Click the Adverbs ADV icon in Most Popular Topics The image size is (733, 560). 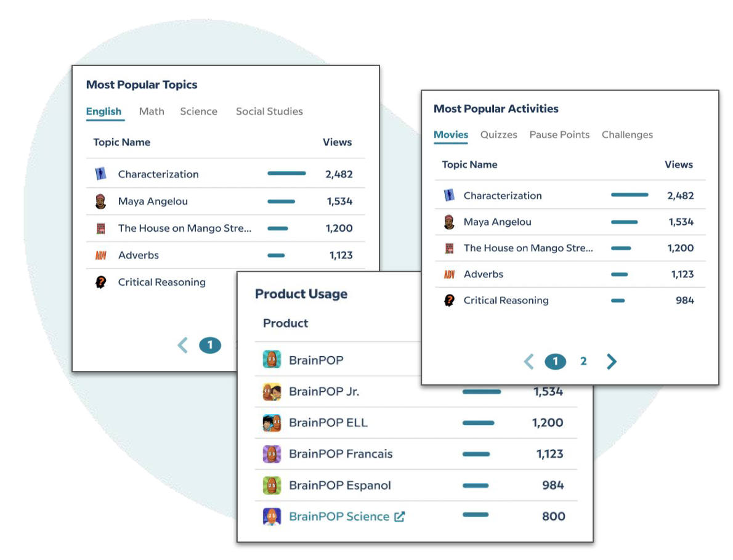(x=100, y=255)
